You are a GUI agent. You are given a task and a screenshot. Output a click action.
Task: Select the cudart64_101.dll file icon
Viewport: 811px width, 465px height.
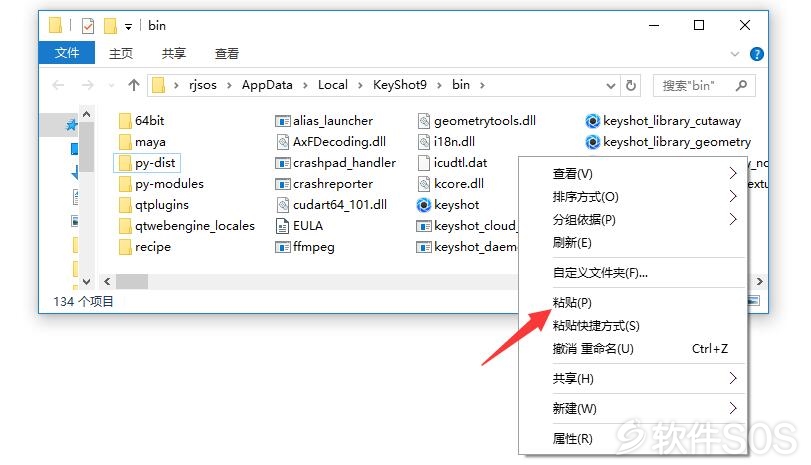coord(282,205)
